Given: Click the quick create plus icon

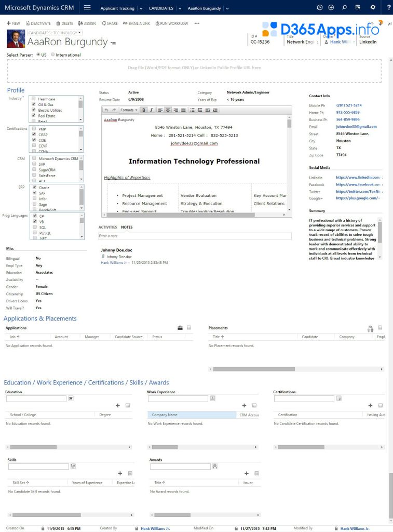Looking at the screenshot, I should [x=331, y=7].
